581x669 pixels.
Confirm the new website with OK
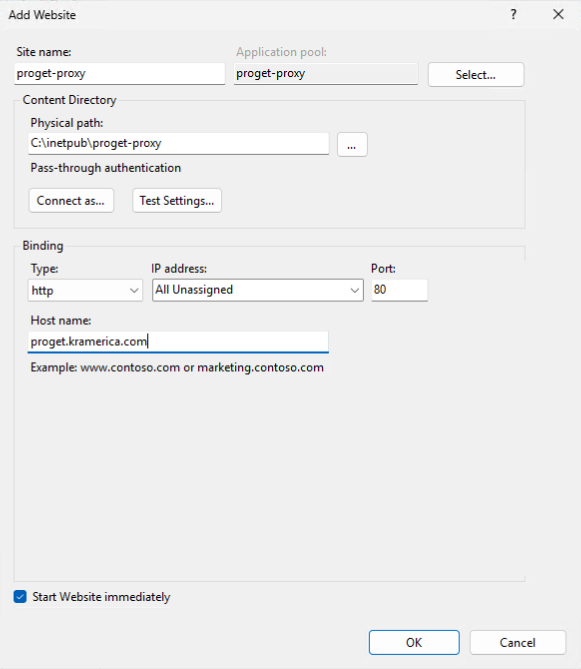[414, 643]
